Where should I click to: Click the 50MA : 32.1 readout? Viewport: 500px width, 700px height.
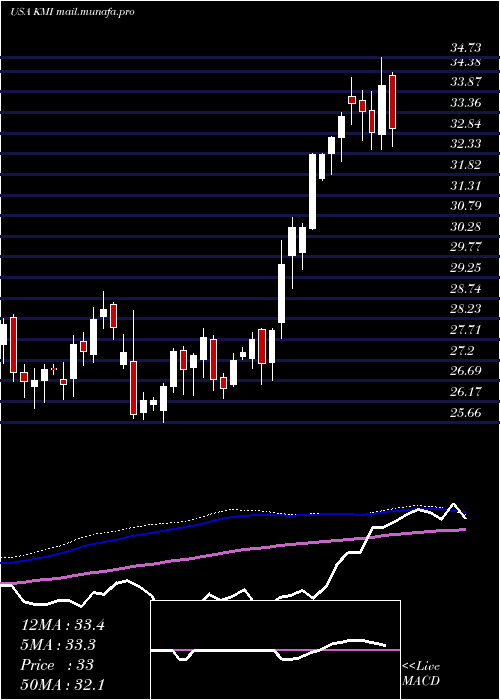63,685
